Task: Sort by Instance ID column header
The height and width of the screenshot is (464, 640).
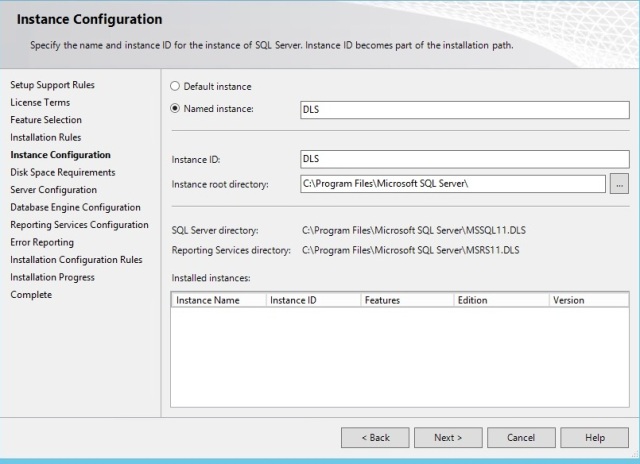Action: pyautogui.click(x=313, y=300)
